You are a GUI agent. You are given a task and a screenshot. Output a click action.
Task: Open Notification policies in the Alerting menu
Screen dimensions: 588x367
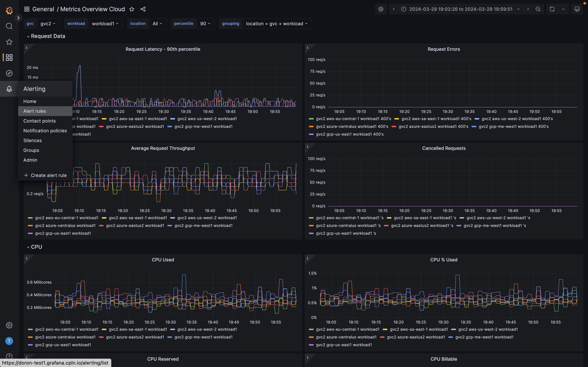click(45, 130)
